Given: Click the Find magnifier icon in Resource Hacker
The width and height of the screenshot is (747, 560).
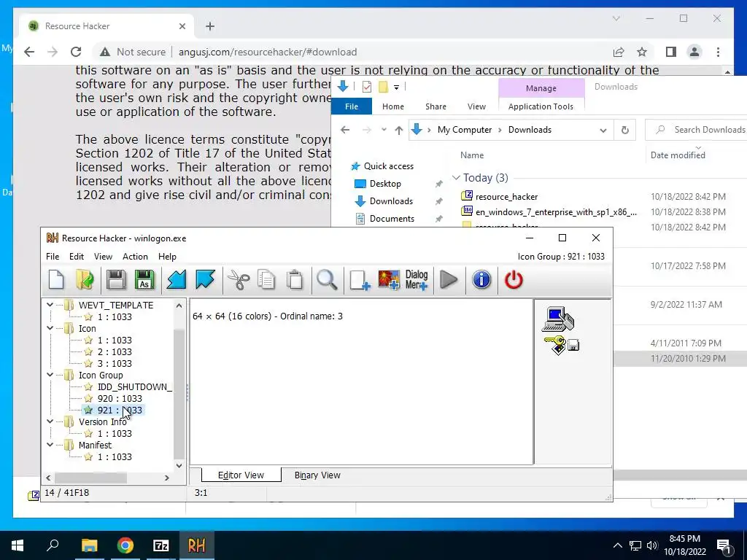Looking at the screenshot, I should 327,280.
